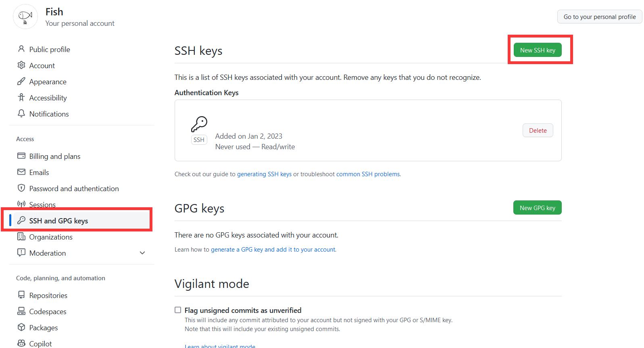
Task: Click the Copilot icon in sidebar
Action: (21, 344)
